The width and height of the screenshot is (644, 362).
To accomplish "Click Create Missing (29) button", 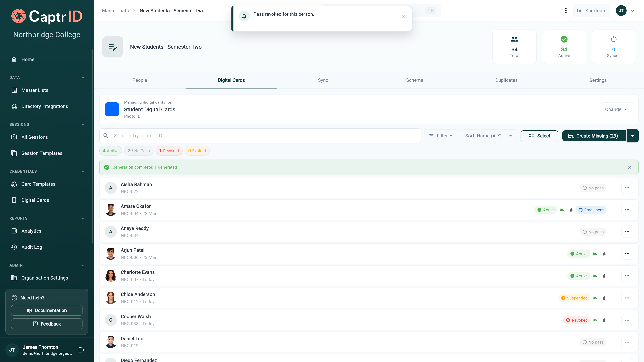I will (594, 136).
